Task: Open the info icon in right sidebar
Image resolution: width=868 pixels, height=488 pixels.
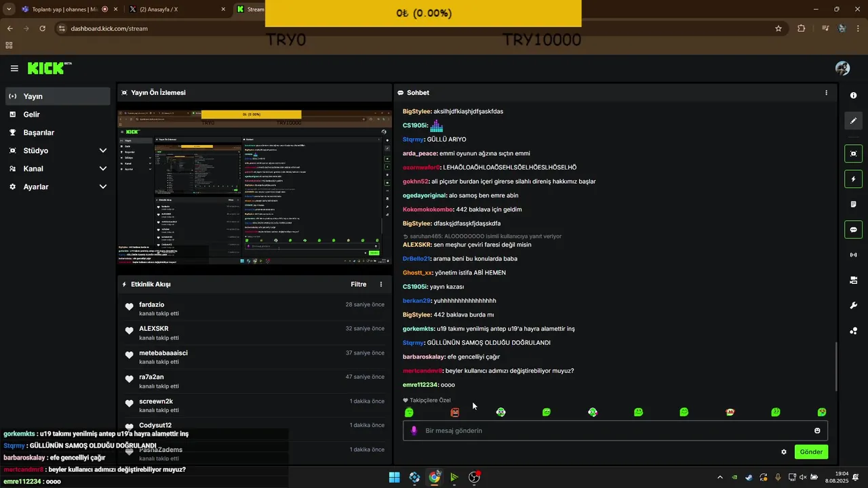Action: (853, 96)
